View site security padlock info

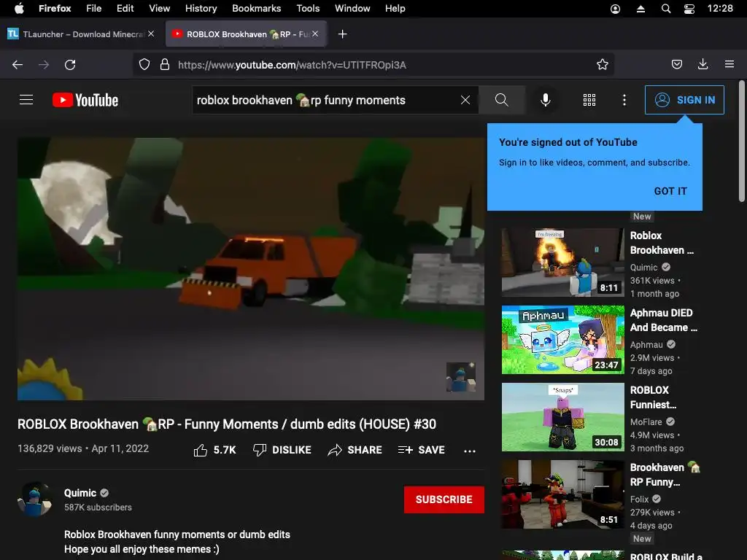[x=165, y=65]
